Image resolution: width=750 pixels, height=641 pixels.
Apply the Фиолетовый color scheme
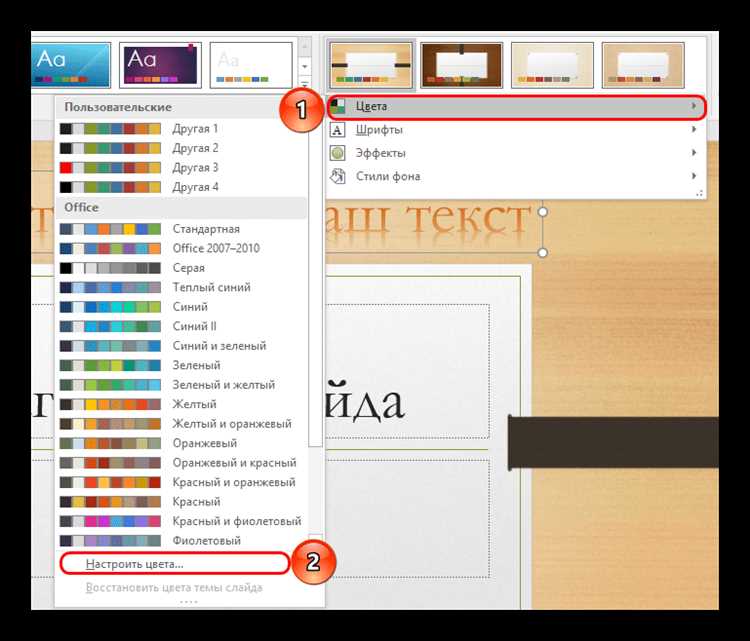[182, 541]
